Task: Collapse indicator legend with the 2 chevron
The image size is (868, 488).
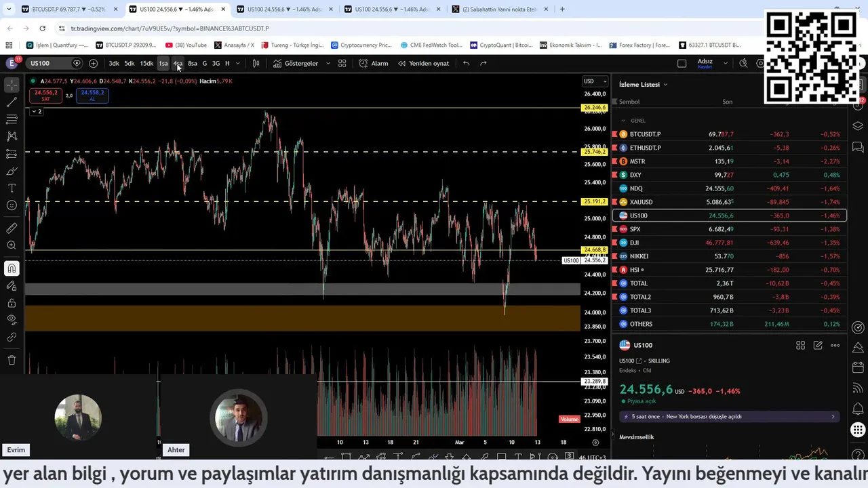Action: click(x=37, y=111)
